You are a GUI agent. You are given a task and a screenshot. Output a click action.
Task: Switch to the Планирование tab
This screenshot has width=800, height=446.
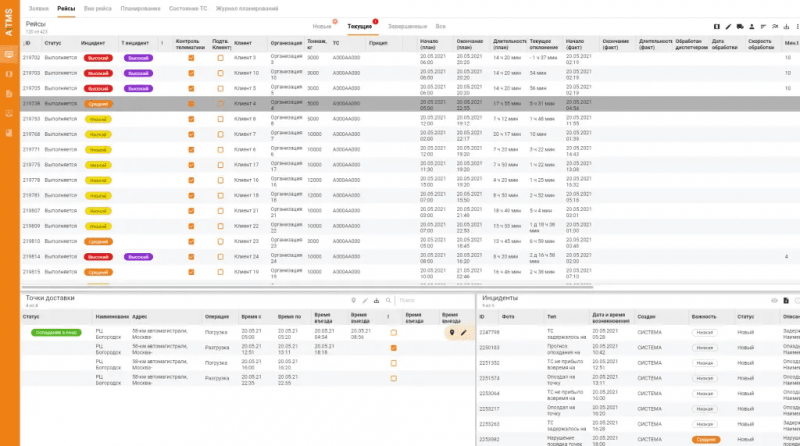pos(139,8)
